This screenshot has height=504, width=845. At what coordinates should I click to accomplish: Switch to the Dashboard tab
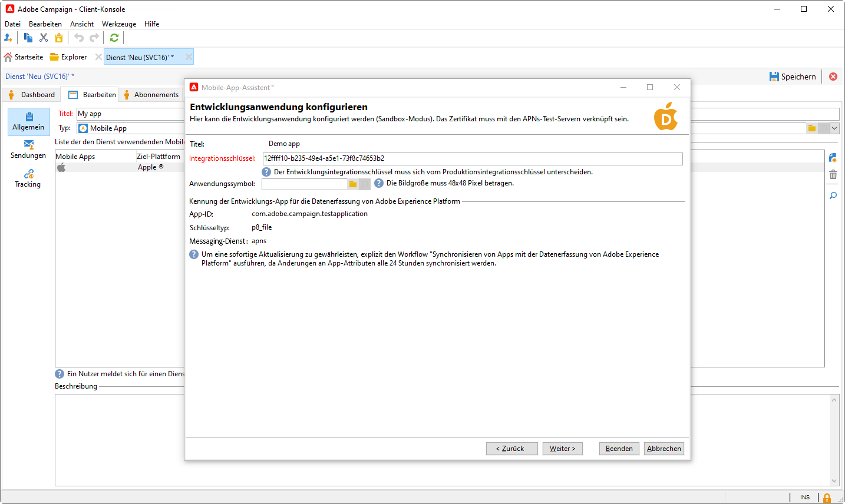coord(31,95)
